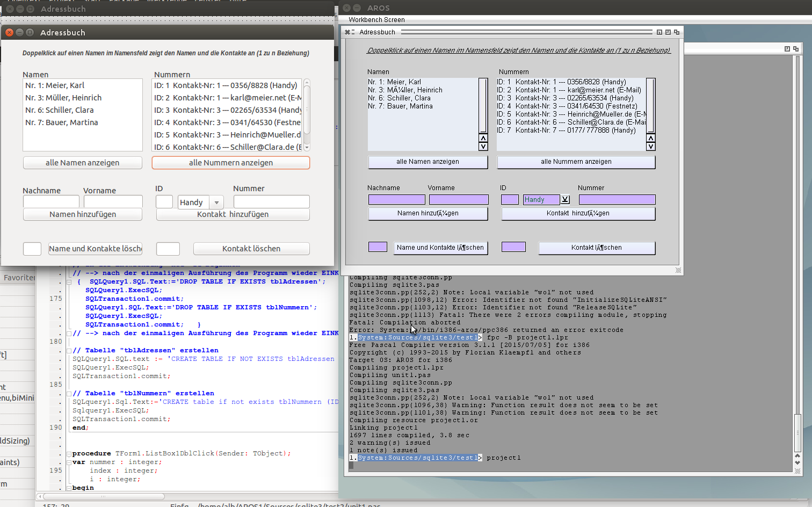The height and width of the screenshot is (507, 812).
Task: Click the depth gadget on AROS Adressbuch window
Action: [x=677, y=32]
